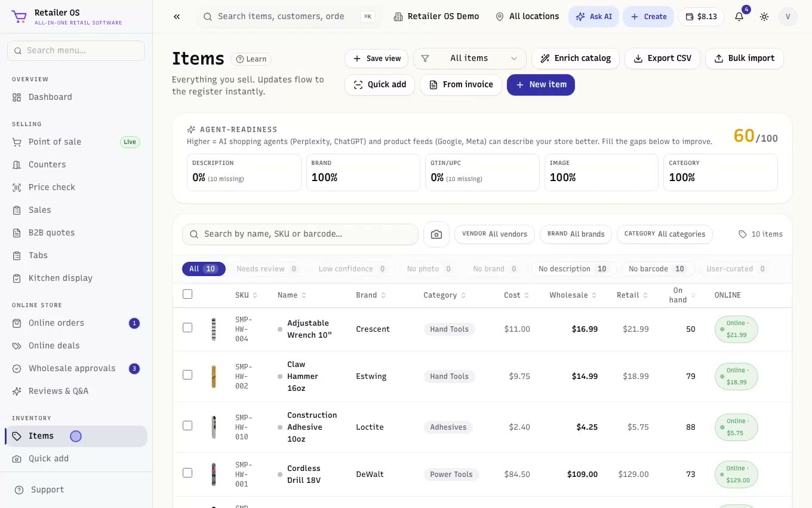Screen dimensions: 812x508
Task: Click the Quick add toolbar button
Action: click(x=380, y=85)
